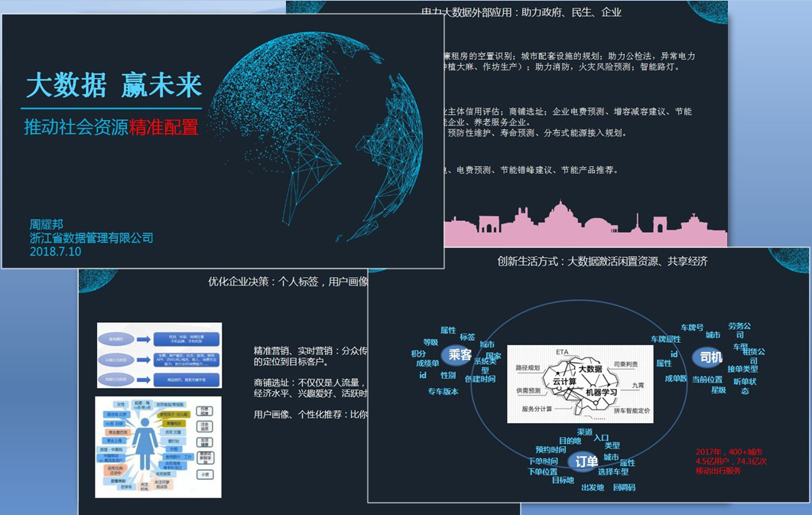
Task: Select the 下单位置 tag
Action: [542, 471]
